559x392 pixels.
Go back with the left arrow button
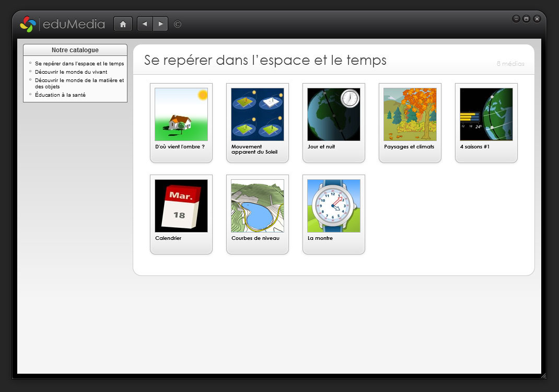145,24
